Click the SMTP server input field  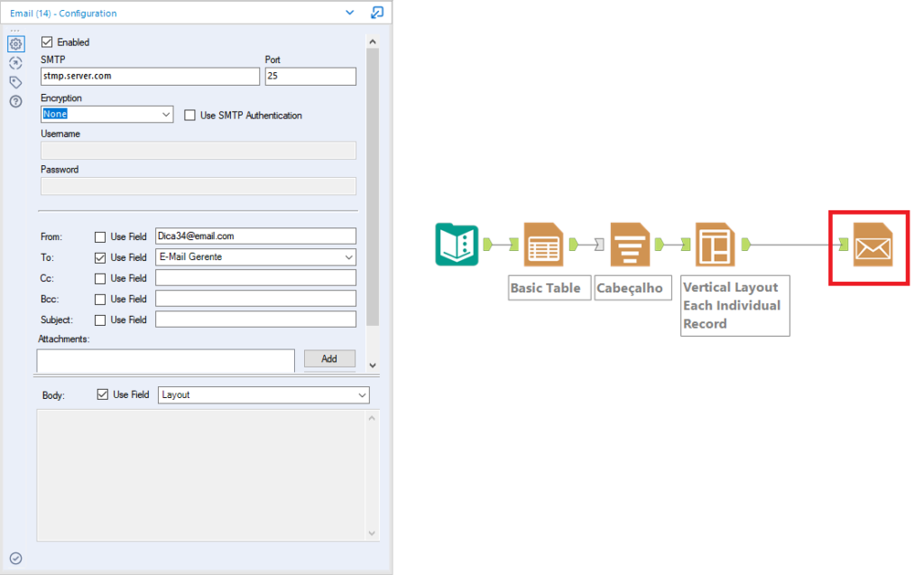click(151, 76)
